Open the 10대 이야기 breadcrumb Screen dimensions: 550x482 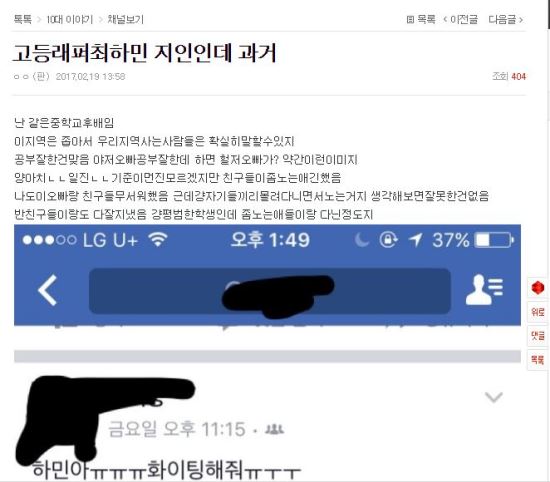(70, 19)
